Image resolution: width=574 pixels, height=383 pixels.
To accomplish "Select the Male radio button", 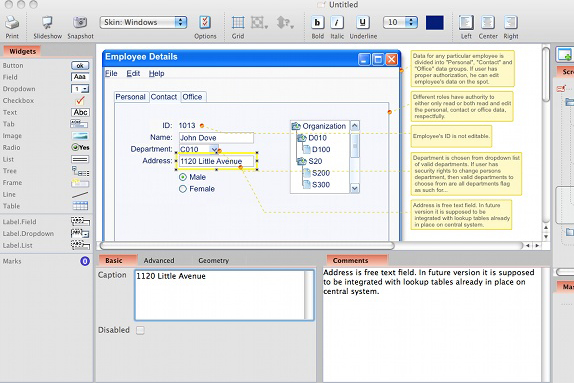I will click(x=183, y=177).
